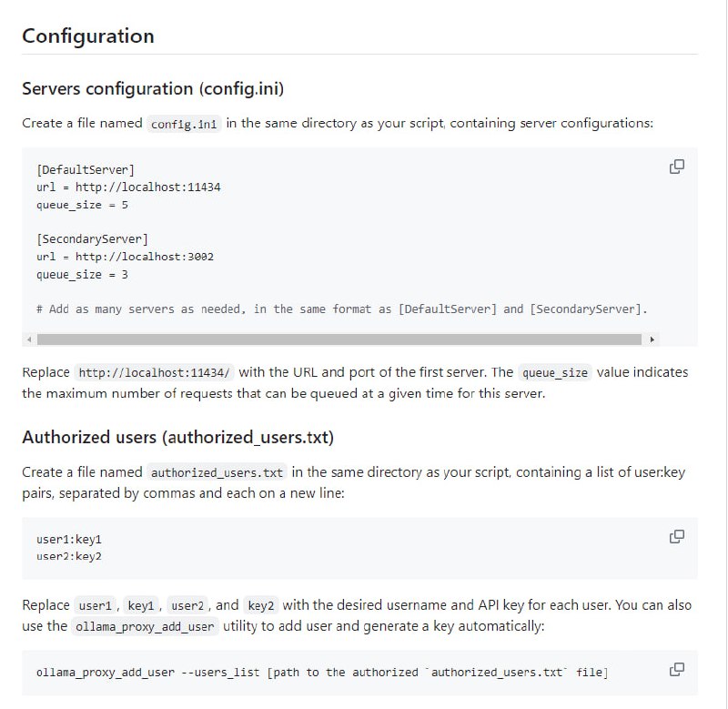The image size is (728, 709).
Task: Click the user2:key2 line in the code
Action: point(69,555)
